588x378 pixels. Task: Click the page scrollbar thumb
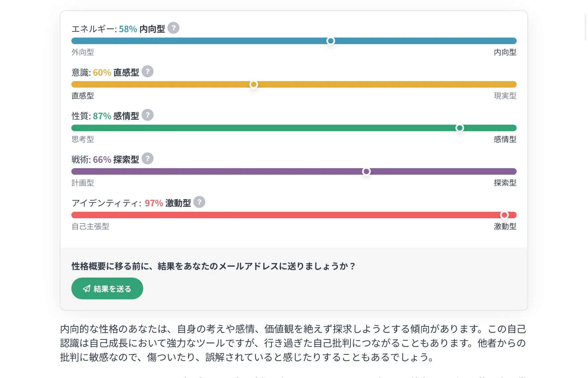[x=586, y=27]
